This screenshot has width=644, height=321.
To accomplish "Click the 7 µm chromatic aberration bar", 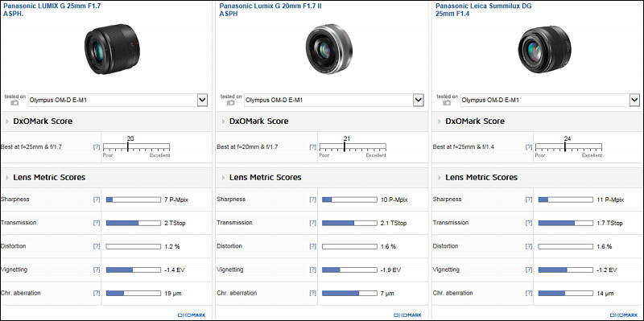I will tap(349, 294).
